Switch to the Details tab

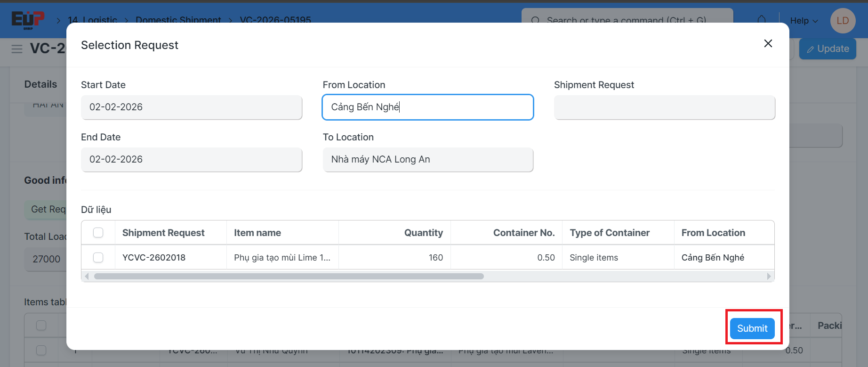pyautogui.click(x=40, y=84)
